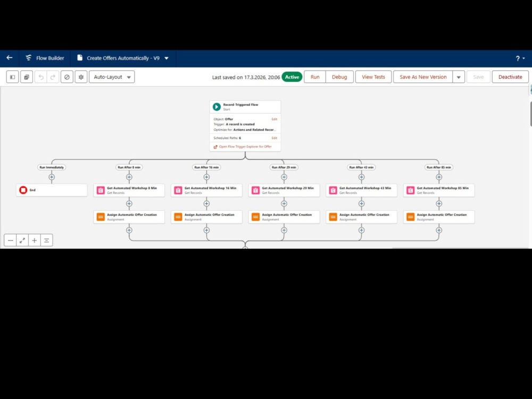Add element after 43 min Assignment node

(x=361, y=230)
